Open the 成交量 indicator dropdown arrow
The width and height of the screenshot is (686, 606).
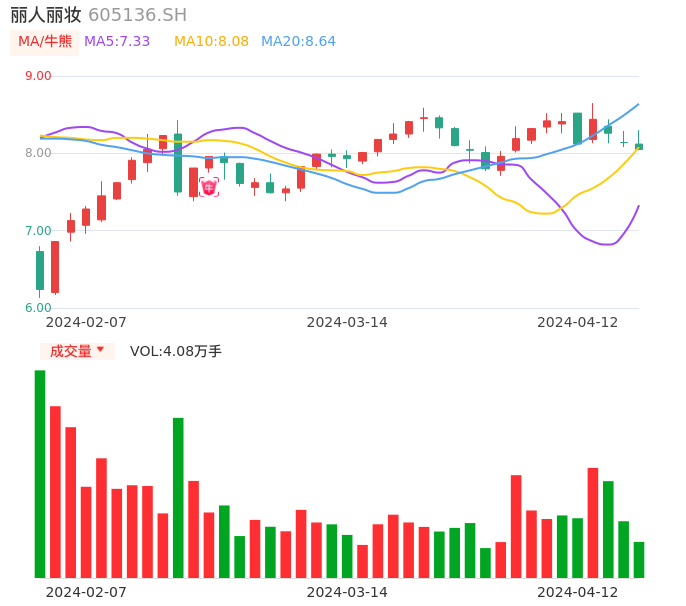coord(100,350)
